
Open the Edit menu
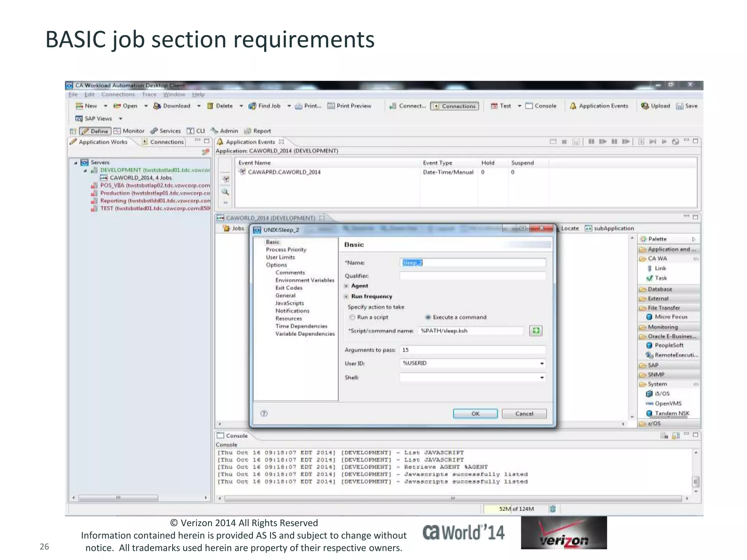point(89,94)
